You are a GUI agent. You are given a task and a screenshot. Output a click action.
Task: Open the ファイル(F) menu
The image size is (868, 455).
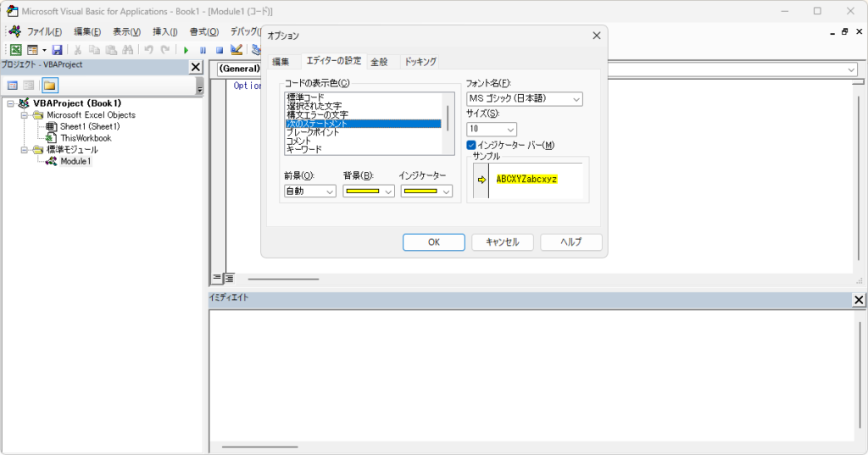point(44,31)
